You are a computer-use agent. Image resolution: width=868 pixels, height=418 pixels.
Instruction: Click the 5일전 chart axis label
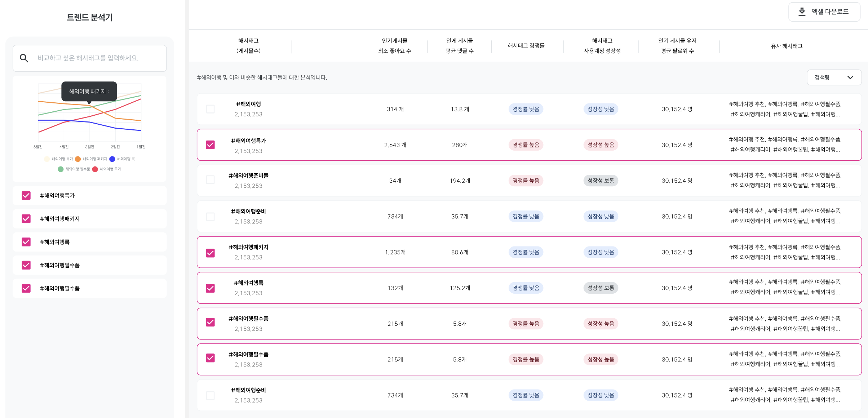pos(38,147)
